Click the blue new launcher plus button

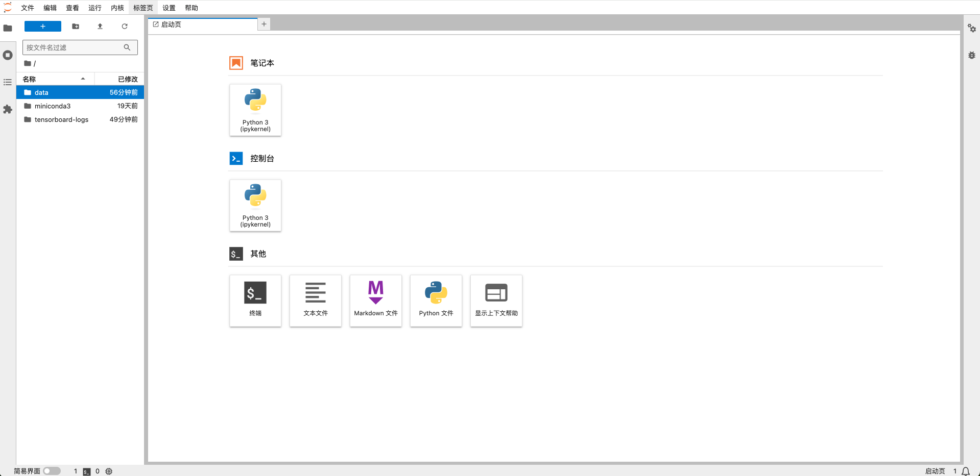[43, 26]
